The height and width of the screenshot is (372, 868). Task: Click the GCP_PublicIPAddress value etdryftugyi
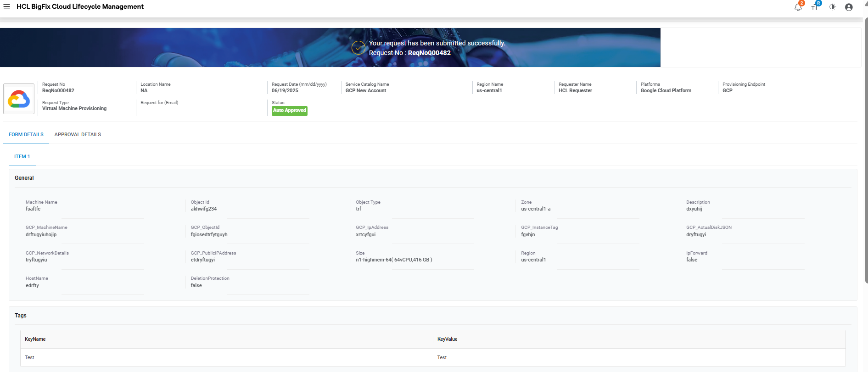coord(203,260)
